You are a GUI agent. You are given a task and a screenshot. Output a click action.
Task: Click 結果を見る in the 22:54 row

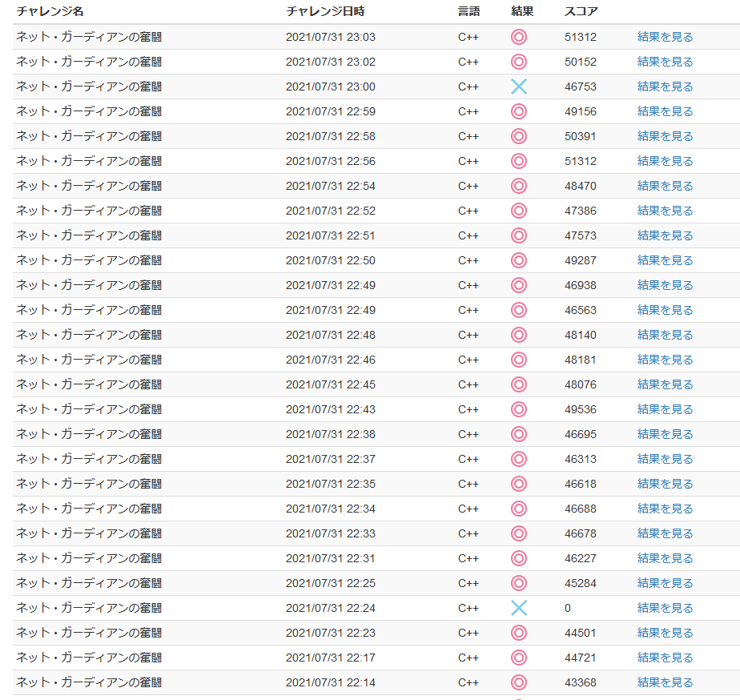pyautogui.click(x=665, y=186)
